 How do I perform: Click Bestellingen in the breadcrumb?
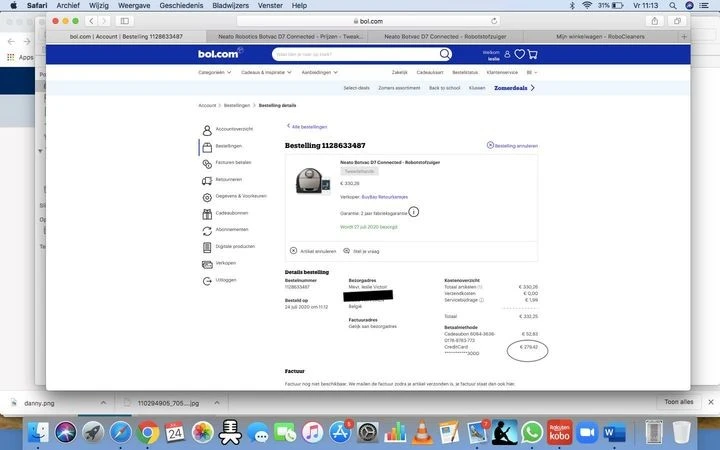237,106
